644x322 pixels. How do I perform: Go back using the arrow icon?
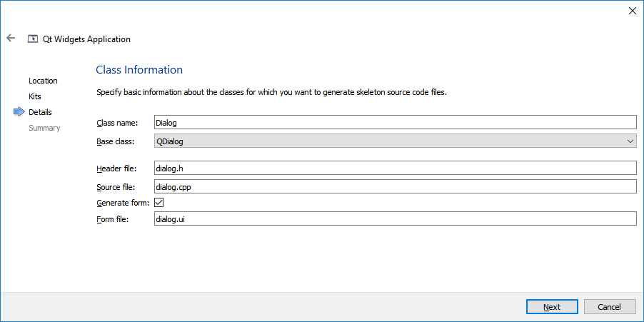tap(11, 38)
